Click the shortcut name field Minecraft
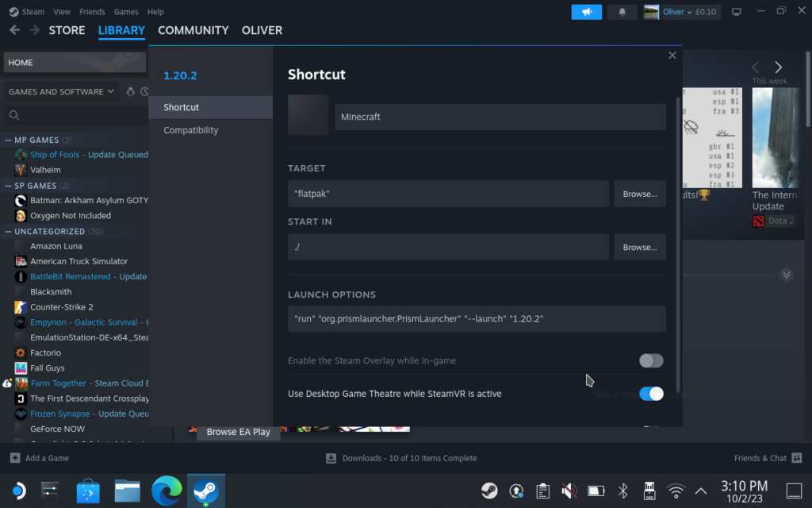Screen dimensions: 812x508 pos(500,117)
